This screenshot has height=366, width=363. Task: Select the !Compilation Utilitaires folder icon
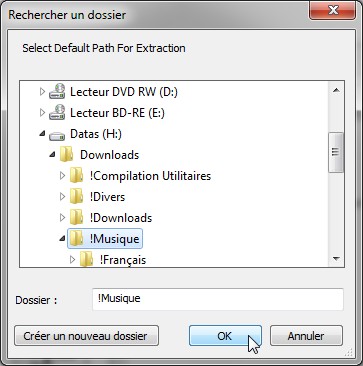click(x=77, y=176)
